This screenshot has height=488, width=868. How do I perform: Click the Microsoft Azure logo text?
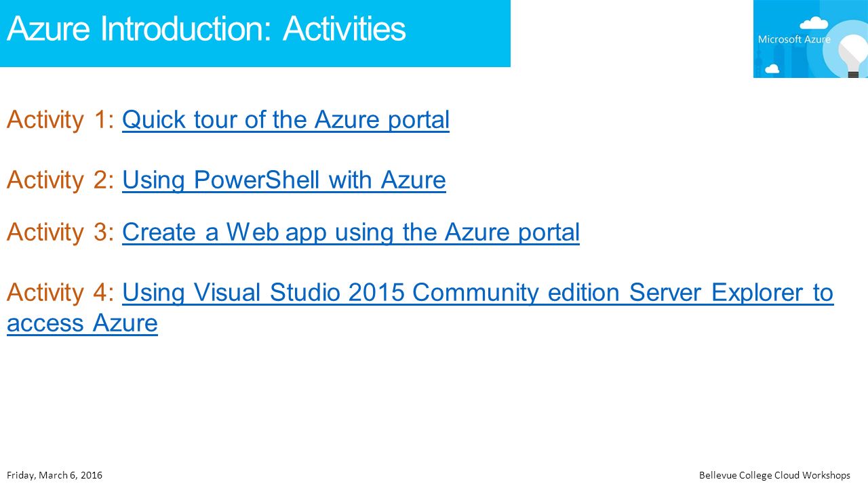[794, 39]
